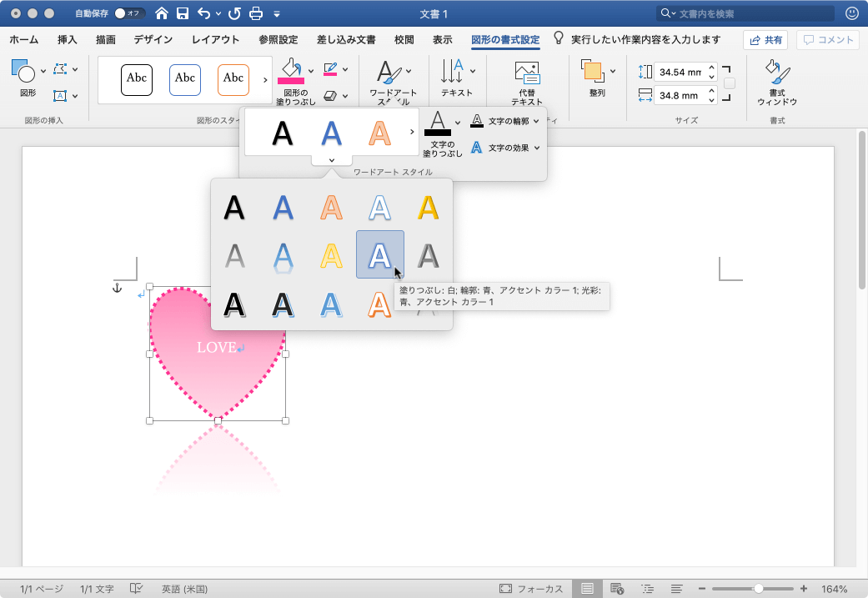
Task: Open the shape fill dropdown arrow
Action: 311,70
